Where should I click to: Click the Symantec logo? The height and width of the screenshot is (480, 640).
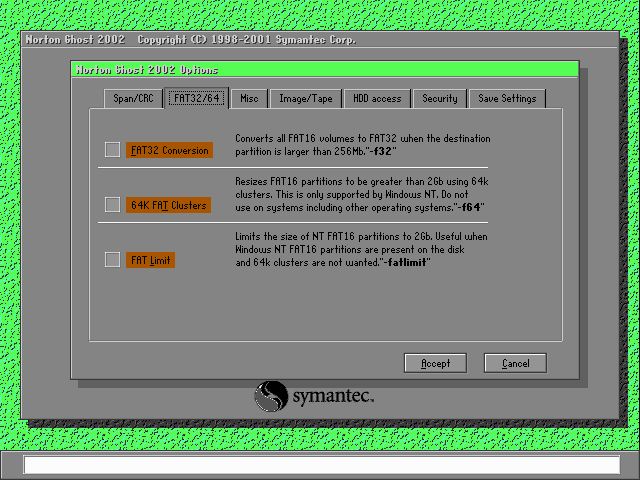313,396
